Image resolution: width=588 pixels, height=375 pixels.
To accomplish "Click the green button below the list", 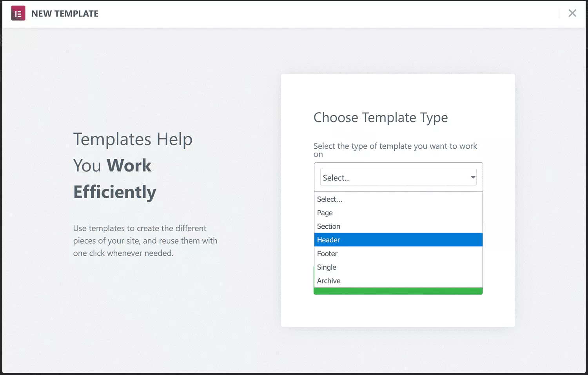I will (x=397, y=291).
